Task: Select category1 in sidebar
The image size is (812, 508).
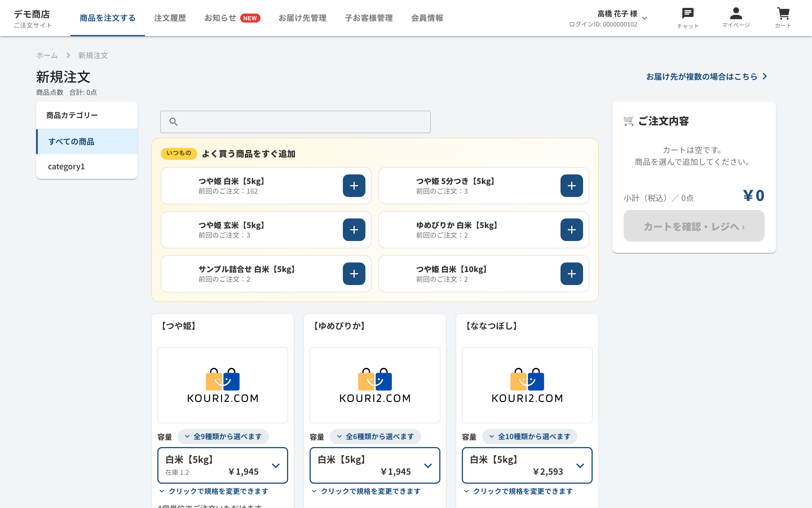Action: [x=87, y=166]
